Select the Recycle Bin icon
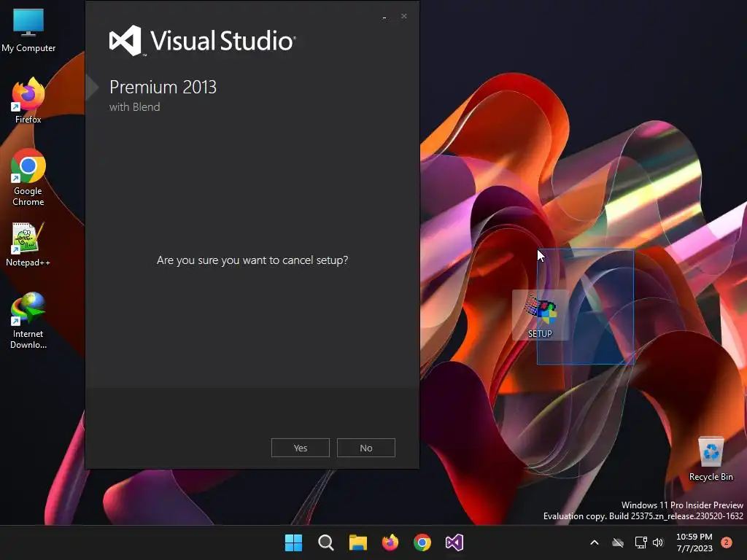 tap(711, 458)
